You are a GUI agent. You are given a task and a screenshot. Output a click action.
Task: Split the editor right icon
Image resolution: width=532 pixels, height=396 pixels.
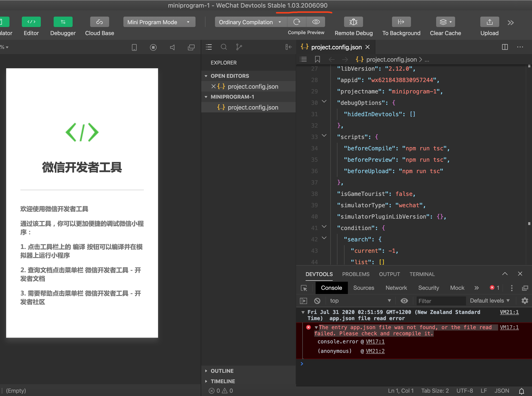click(505, 47)
